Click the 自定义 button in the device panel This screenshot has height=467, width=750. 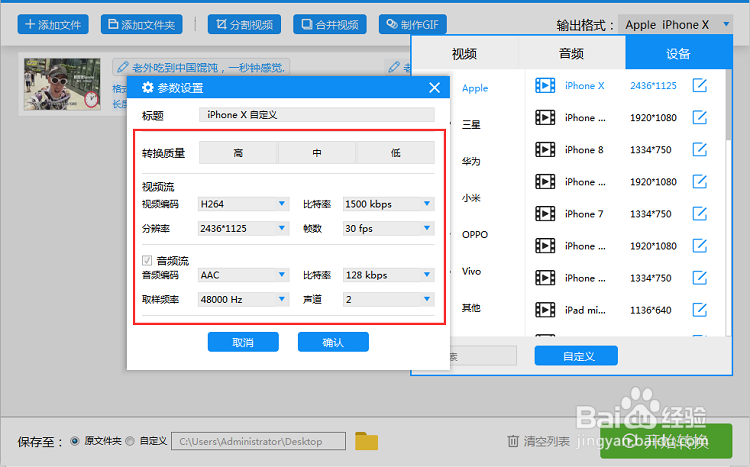576,356
